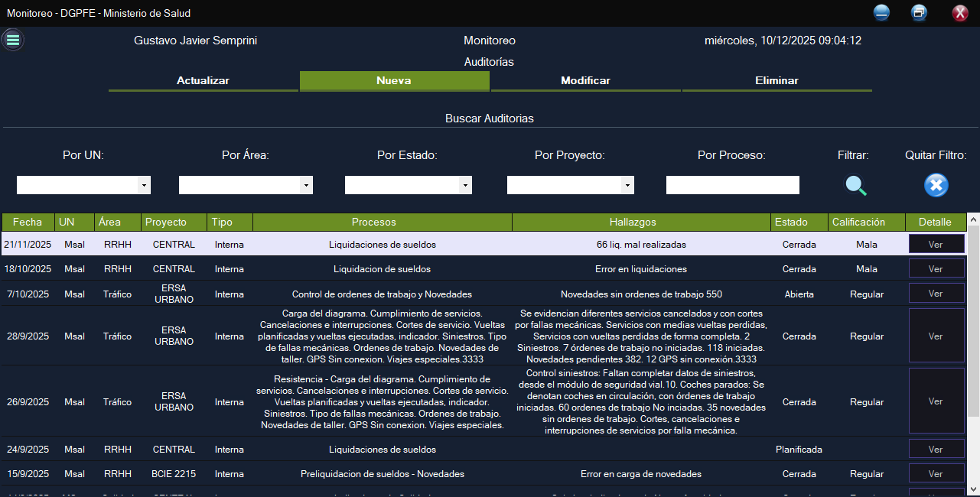Open the hamburger menu icon
Screen dimensions: 980x497
(x=12, y=40)
